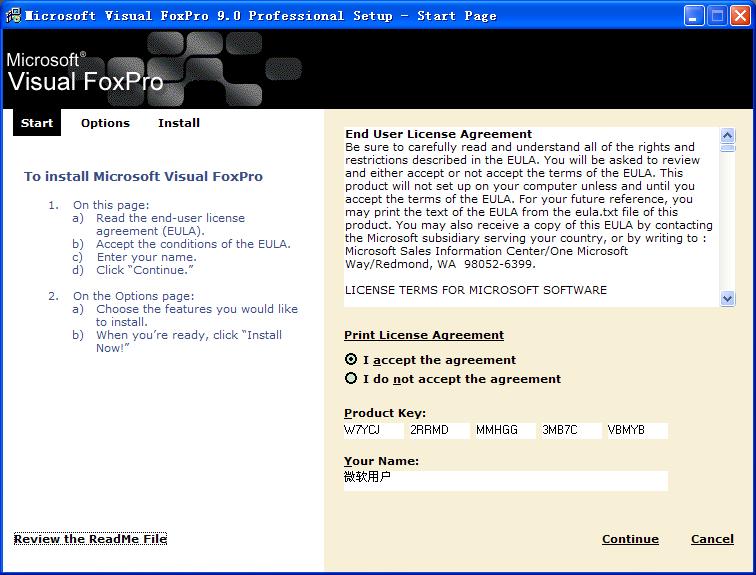Click the "End User License Agreement" heading text
This screenshot has height=575, width=756.
[438, 134]
